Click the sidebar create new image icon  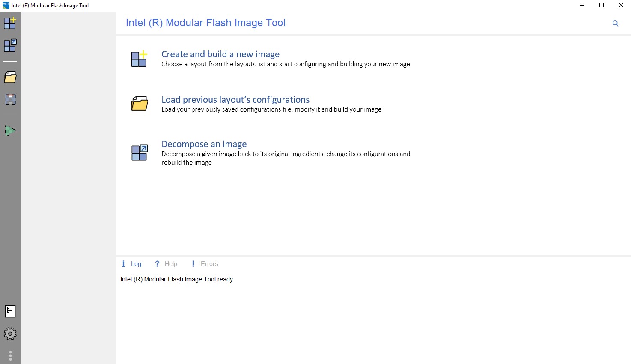pos(10,23)
